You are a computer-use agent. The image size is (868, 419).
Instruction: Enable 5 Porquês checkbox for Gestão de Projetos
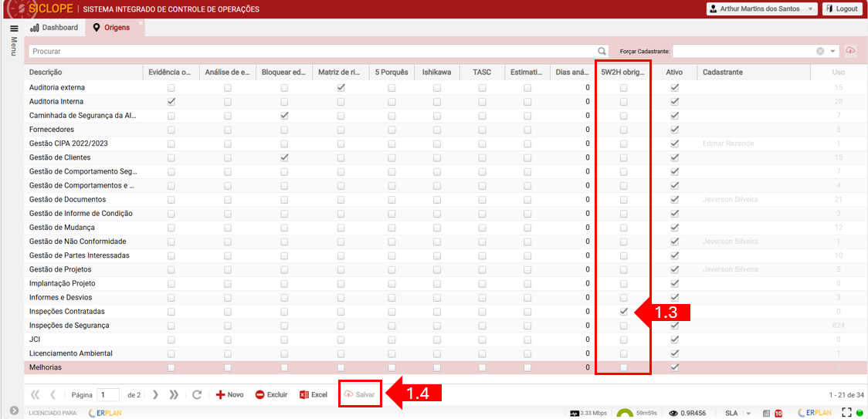(392, 269)
